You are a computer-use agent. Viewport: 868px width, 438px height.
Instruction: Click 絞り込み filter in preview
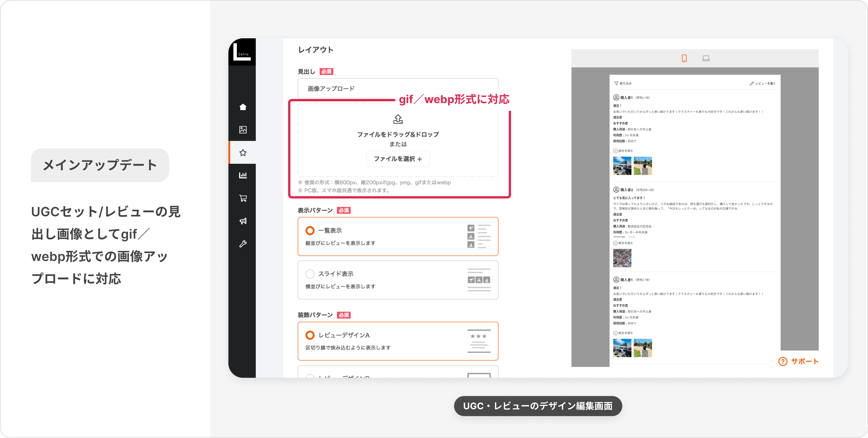623,83
